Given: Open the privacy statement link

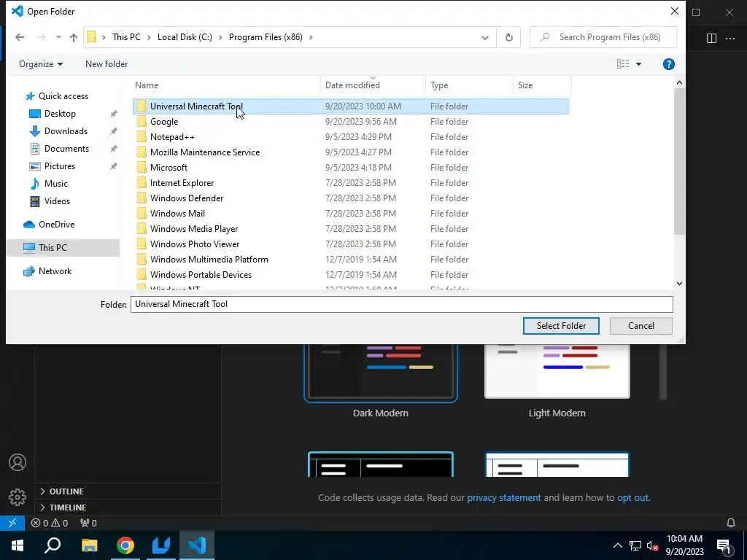Looking at the screenshot, I should pos(503,497).
